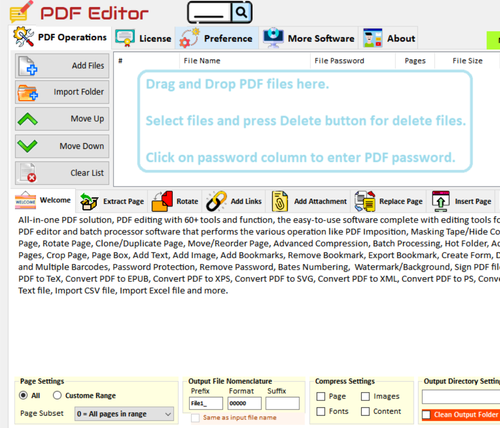
Task: Enable the Page compress checkbox
Action: 321,396
